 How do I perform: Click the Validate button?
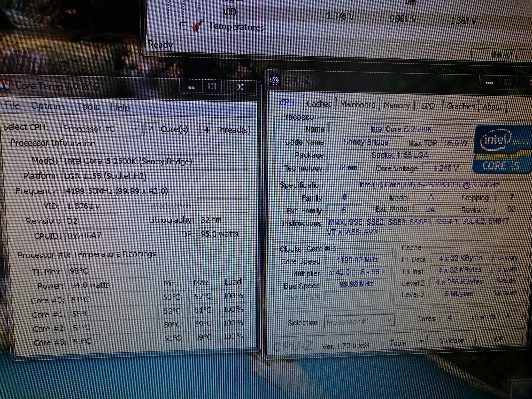coord(451,341)
